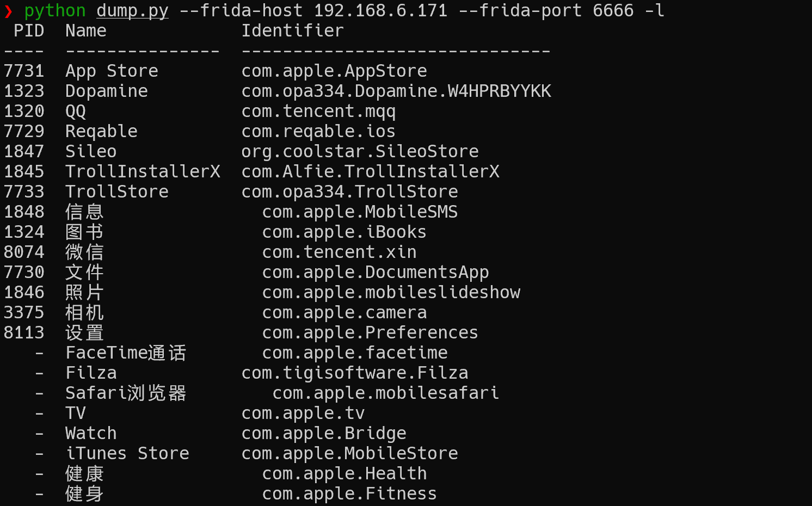Screen dimensions: 812x506
Task: Click the underlined dump.py filename
Action: pyautogui.click(x=132, y=11)
